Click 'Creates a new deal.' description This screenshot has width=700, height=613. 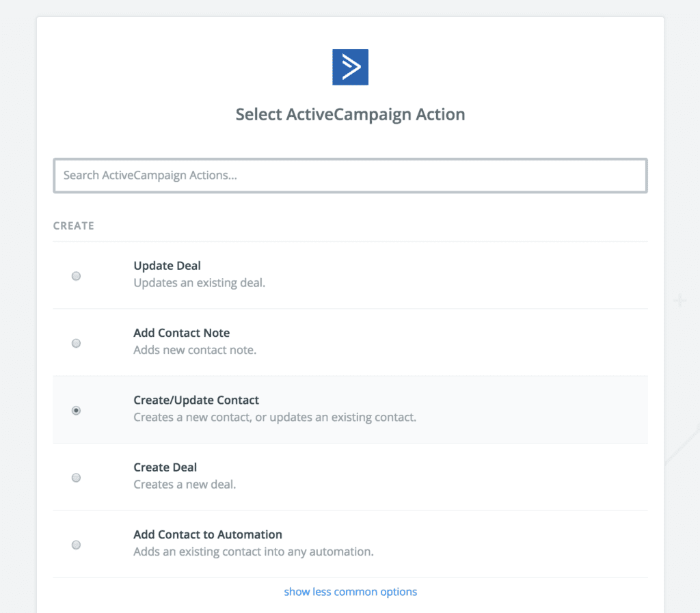tap(185, 484)
